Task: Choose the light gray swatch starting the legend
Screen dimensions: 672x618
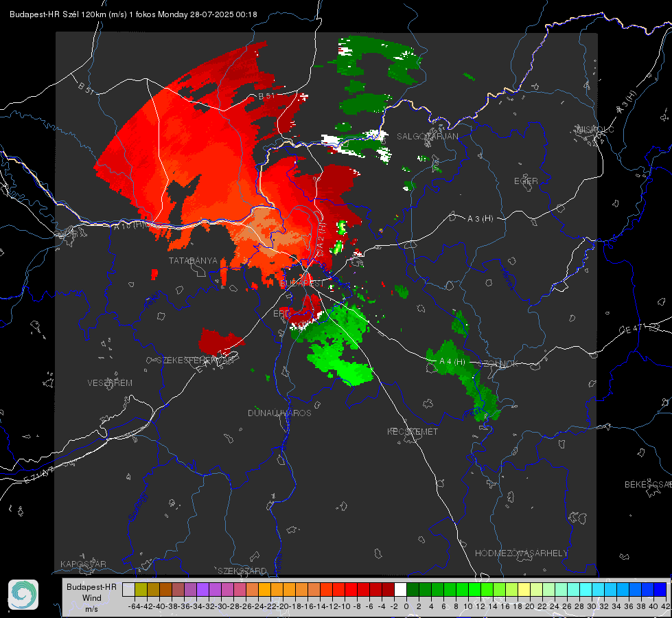Action: coord(128,589)
